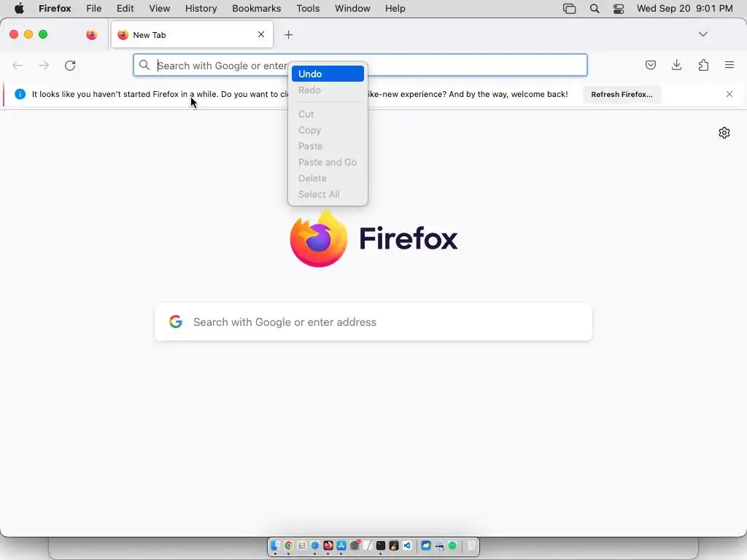
Task: Close the New Tab tab
Action: [x=261, y=34]
